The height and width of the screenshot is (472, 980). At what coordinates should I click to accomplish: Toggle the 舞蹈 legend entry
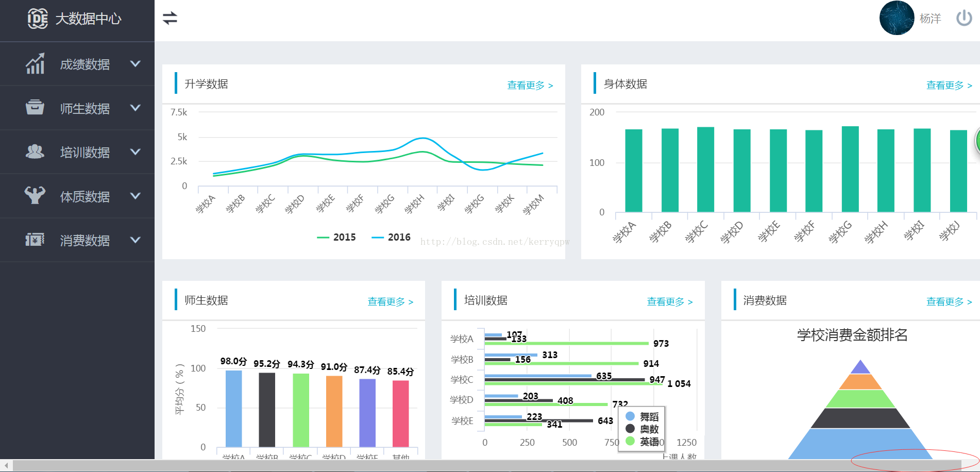(x=642, y=416)
